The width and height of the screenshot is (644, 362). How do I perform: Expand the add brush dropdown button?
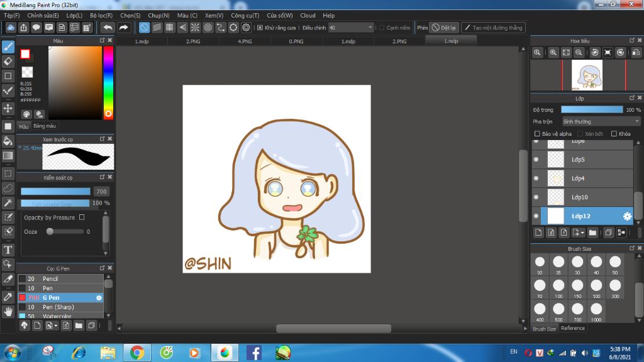click(52, 326)
